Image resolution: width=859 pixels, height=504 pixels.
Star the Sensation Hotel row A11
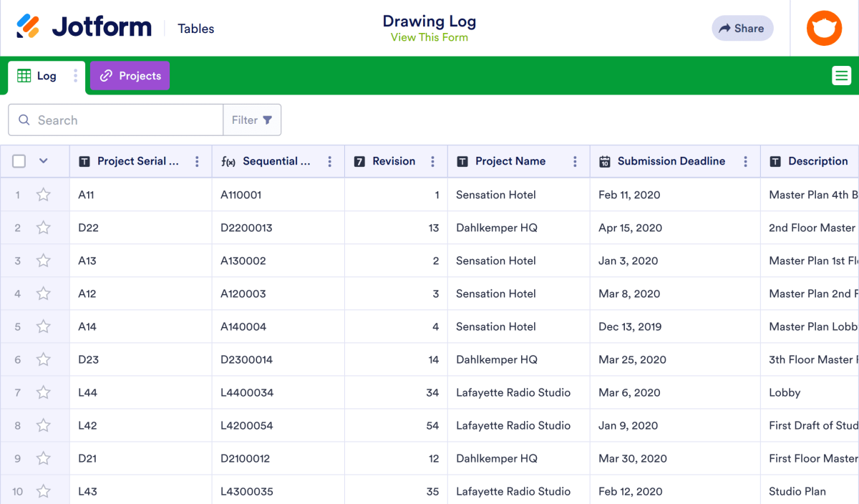(43, 194)
